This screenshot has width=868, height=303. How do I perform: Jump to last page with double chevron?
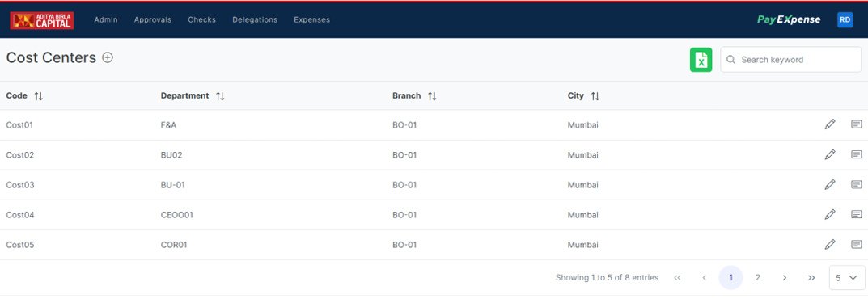click(811, 278)
